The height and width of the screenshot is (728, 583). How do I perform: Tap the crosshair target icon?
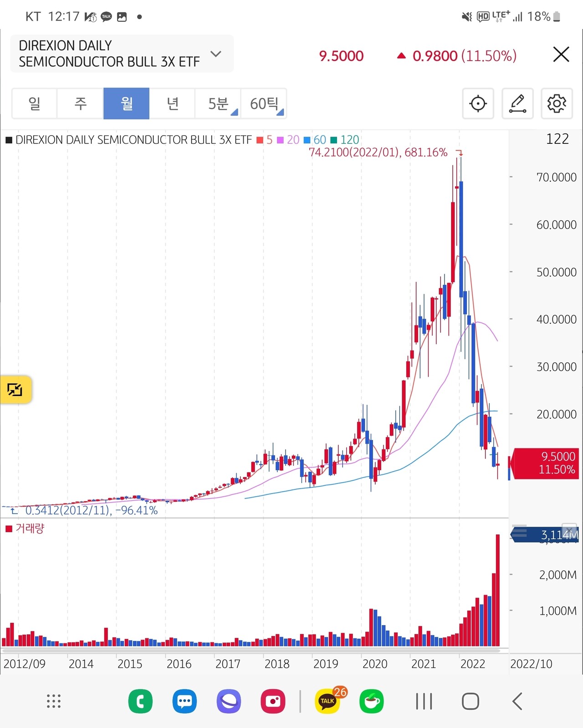pos(478,104)
